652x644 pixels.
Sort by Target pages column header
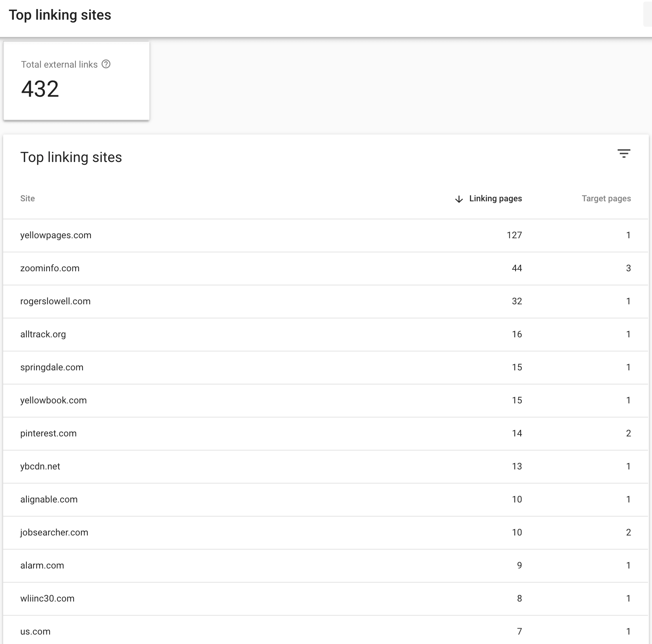(606, 199)
